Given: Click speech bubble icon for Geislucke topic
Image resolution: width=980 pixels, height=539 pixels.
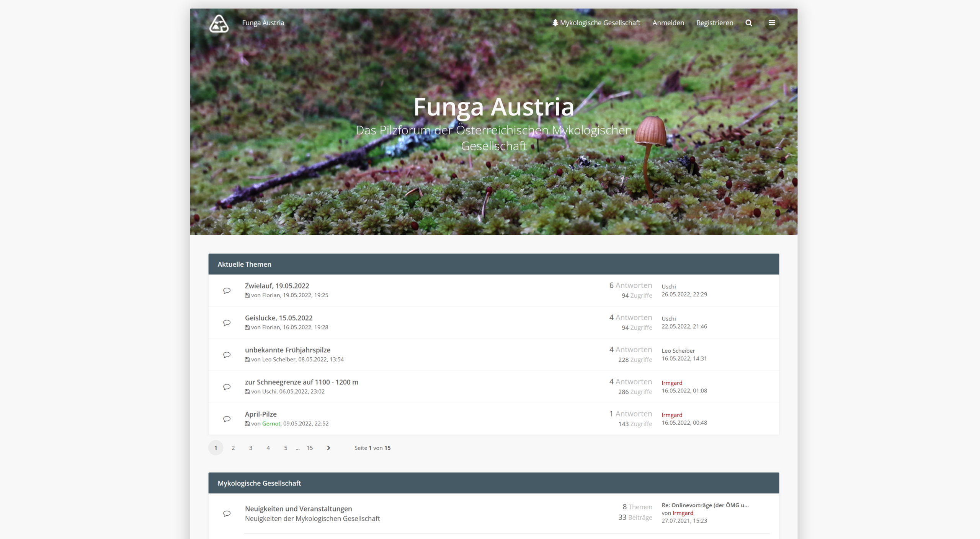Looking at the screenshot, I should (x=227, y=323).
